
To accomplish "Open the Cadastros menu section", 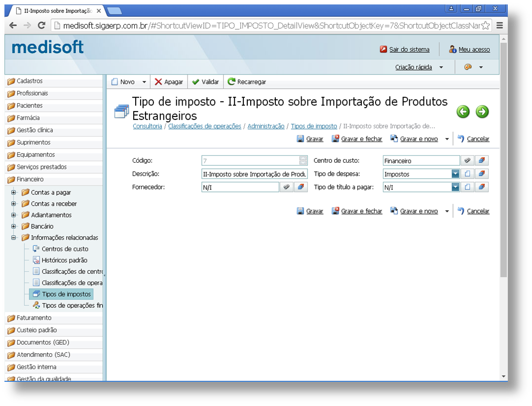I will click(x=54, y=81).
